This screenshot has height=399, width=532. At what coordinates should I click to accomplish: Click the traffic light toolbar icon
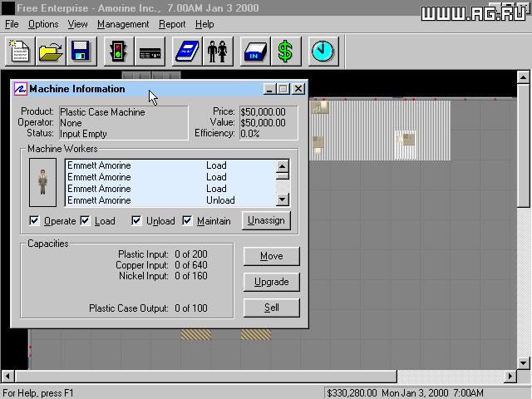coord(118,52)
